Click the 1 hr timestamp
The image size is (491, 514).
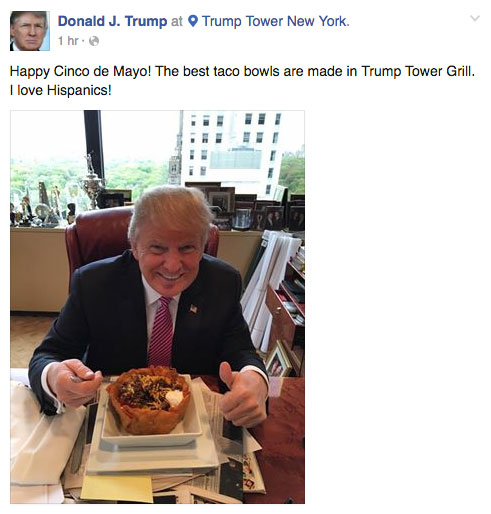pos(68,41)
